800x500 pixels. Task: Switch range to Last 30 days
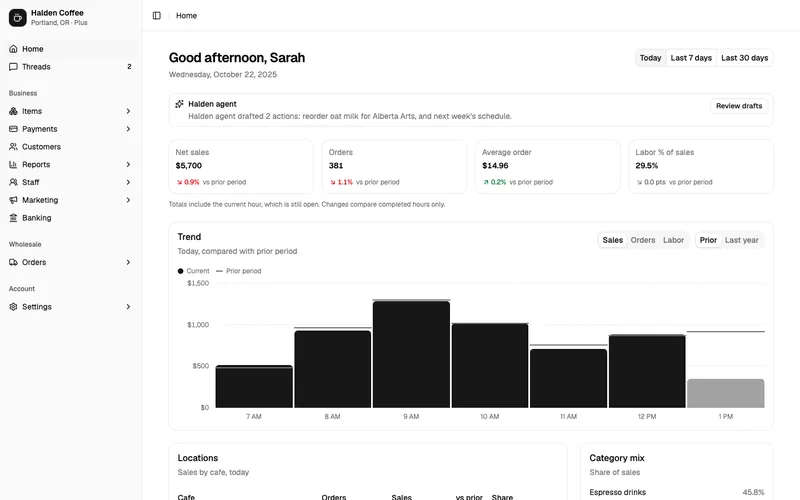(x=744, y=58)
